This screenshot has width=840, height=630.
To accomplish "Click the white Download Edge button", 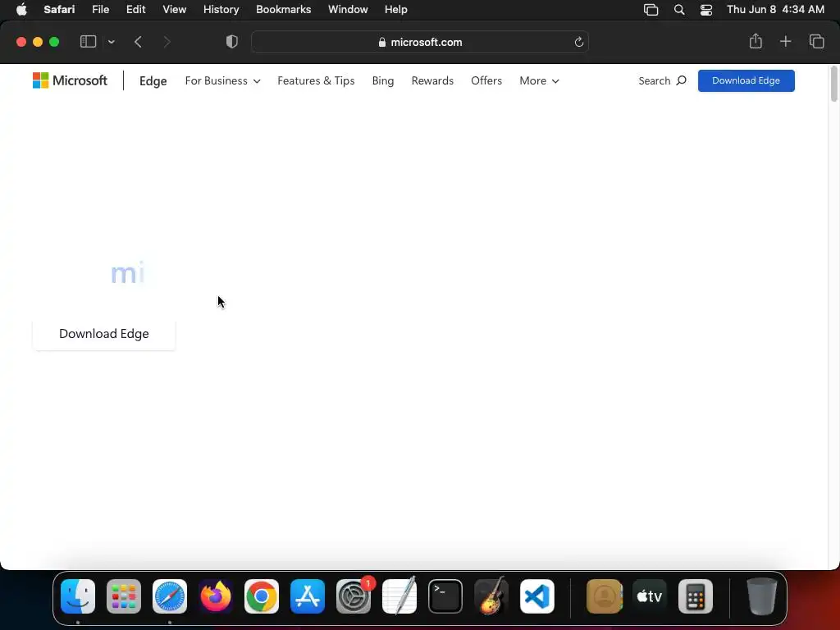I will pos(104,334).
